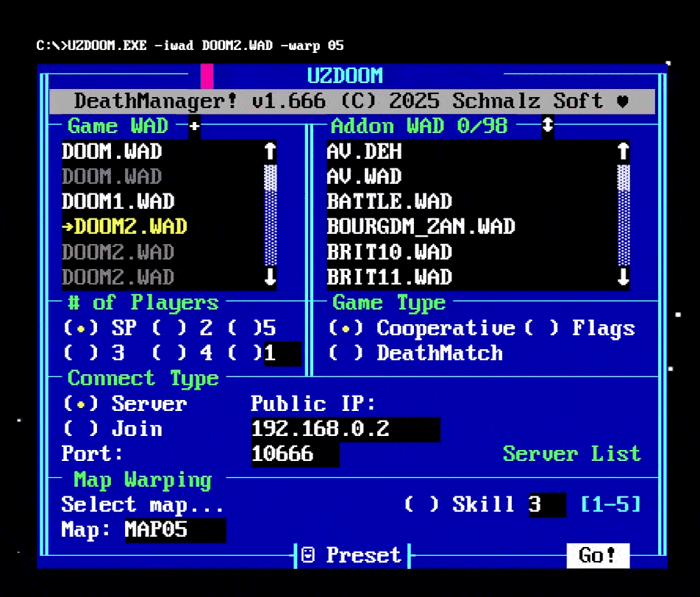Open the Server List
The height and width of the screenshot is (597, 700).
click(x=571, y=454)
